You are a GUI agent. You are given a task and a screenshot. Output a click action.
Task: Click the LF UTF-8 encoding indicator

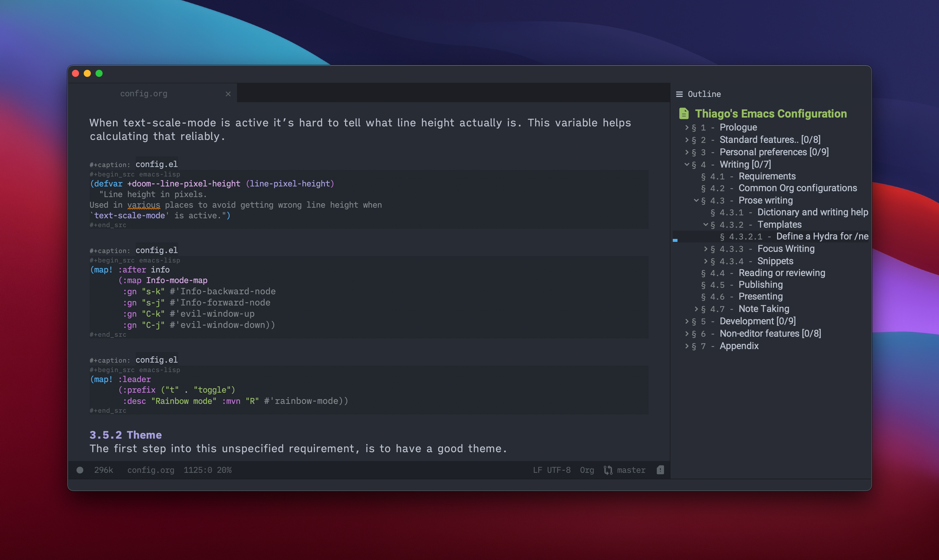pos(552,470)
